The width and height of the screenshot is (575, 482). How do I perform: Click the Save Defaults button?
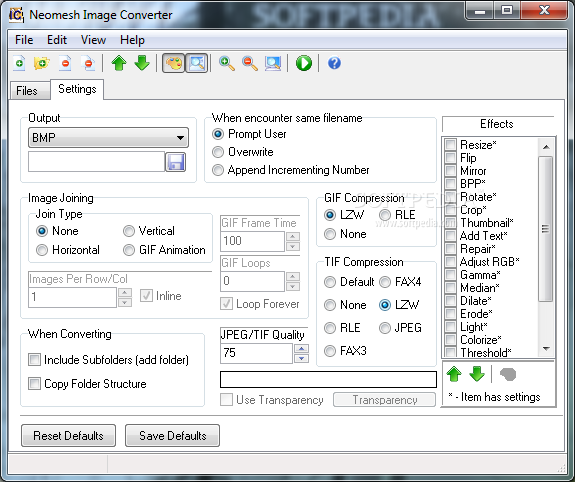[173, 436]
